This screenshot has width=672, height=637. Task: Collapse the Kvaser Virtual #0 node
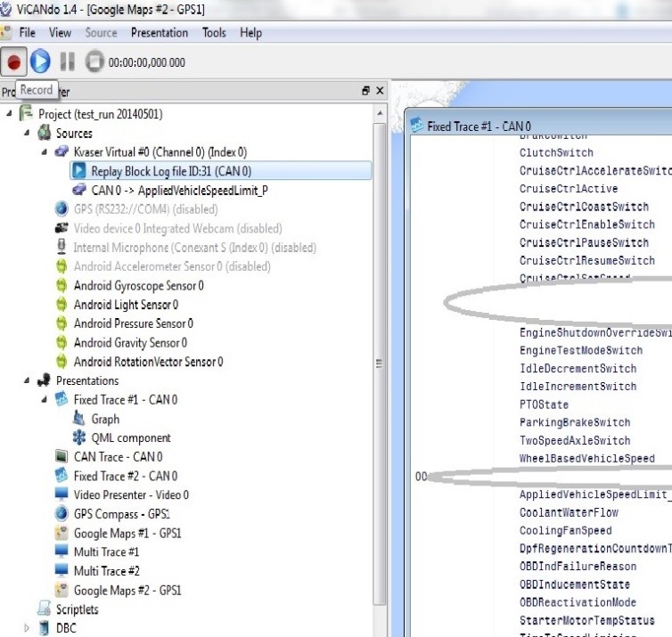click(45, 151)
